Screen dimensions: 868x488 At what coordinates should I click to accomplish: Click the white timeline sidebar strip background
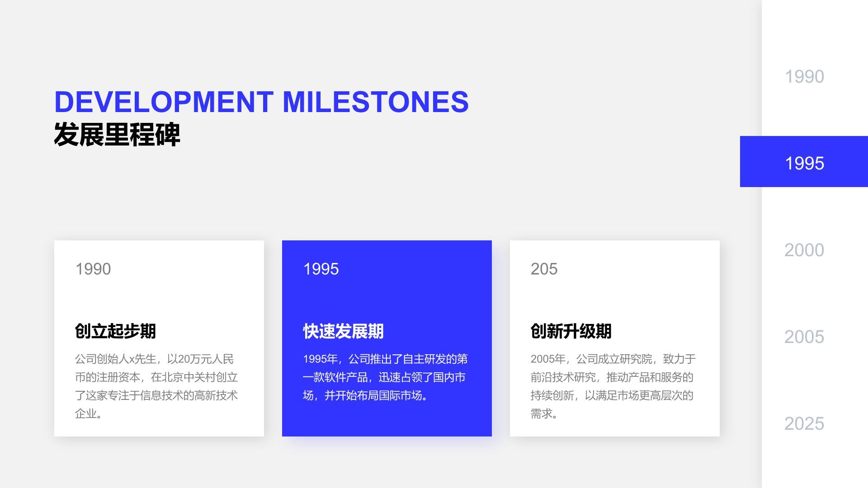pyautogui.click(x=814, y=465)
